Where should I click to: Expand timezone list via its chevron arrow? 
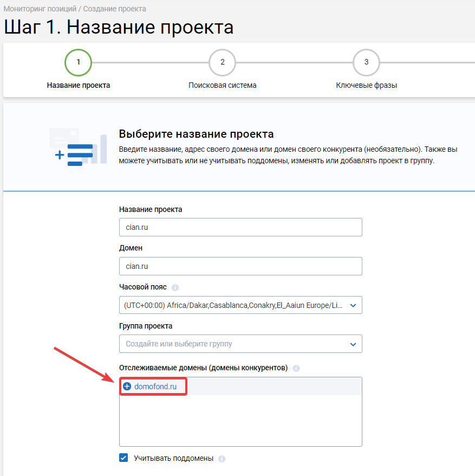coord(353,305)
